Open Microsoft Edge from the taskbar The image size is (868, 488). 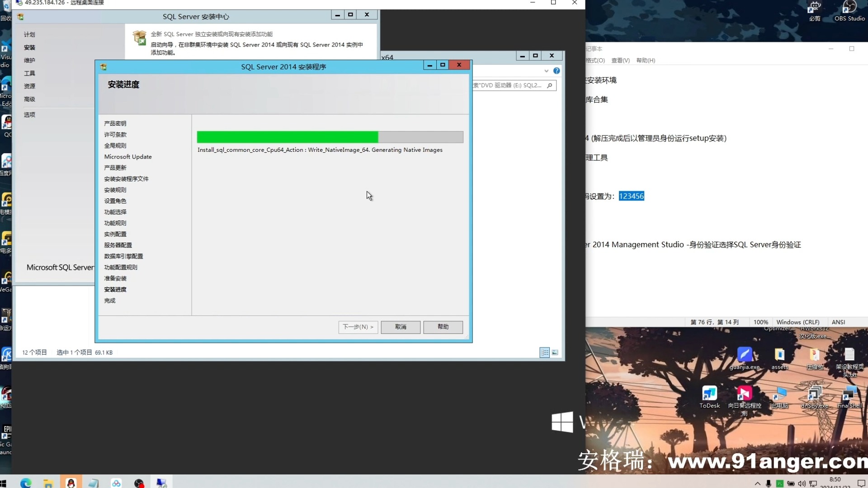pyautogui.click(x=26, y=483)
